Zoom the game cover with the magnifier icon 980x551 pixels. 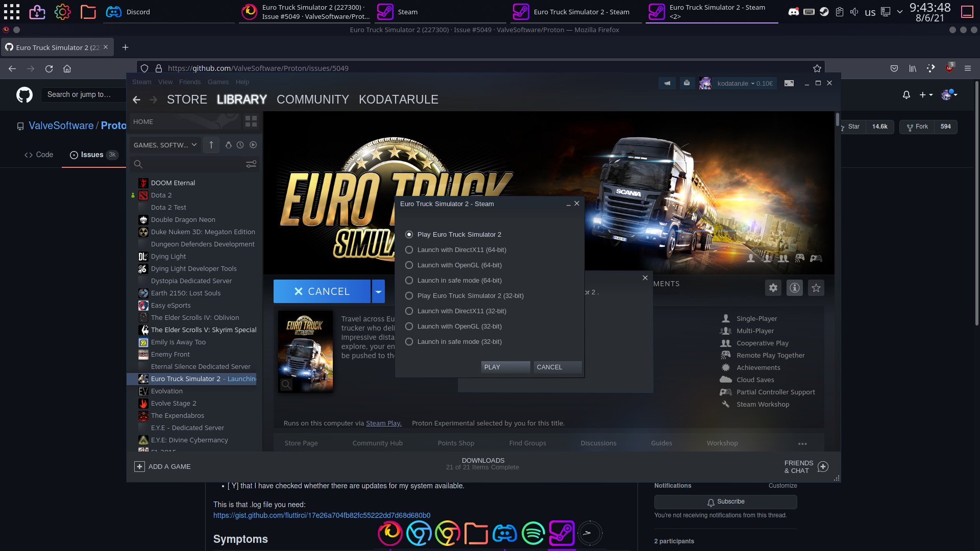click(x=286, y=385)
